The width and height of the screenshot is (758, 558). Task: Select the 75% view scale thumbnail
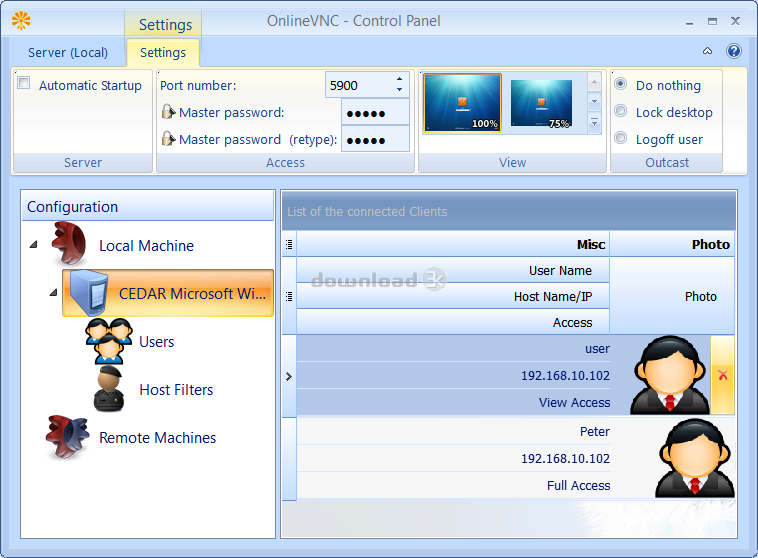point(541,103)
